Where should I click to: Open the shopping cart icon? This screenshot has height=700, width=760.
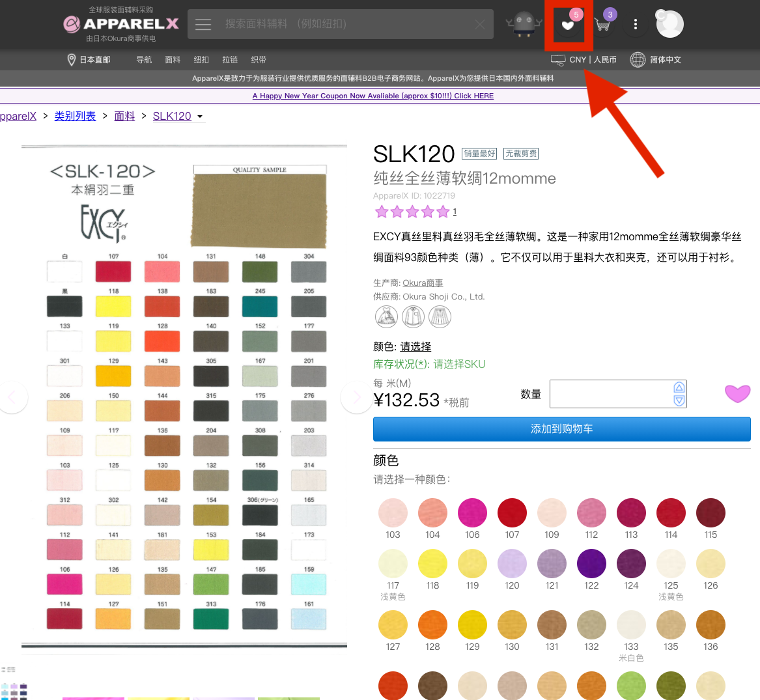coord(602,25)
